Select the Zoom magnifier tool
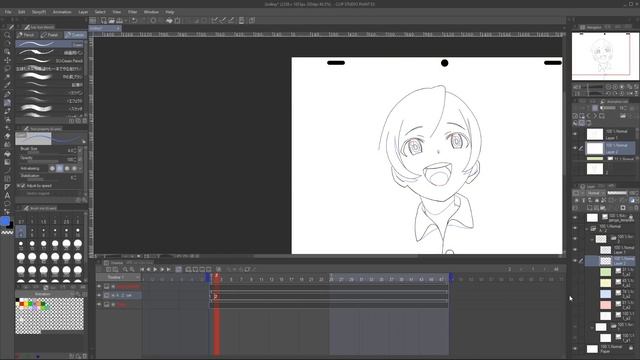Viewport: 640px width, 360px height. tap(7, 36)
